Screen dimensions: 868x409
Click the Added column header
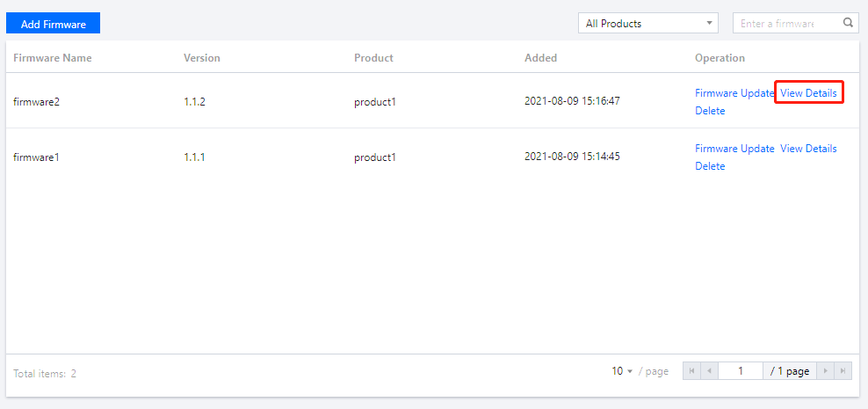click(540, 58)
